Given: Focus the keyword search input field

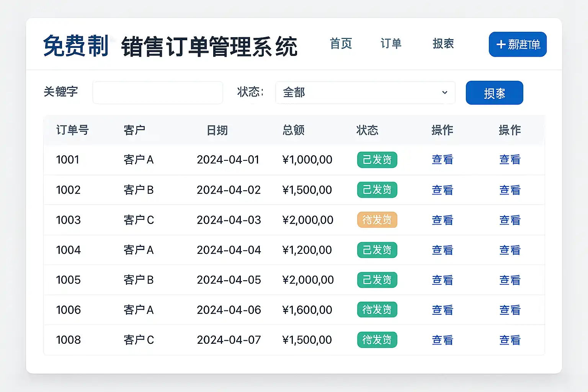Looking at the screenshot, I should tap(158, 93).
